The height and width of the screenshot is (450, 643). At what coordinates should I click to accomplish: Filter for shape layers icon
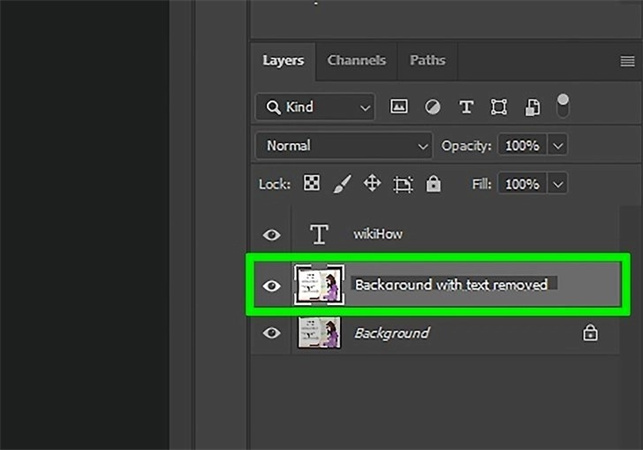point(499,107)
